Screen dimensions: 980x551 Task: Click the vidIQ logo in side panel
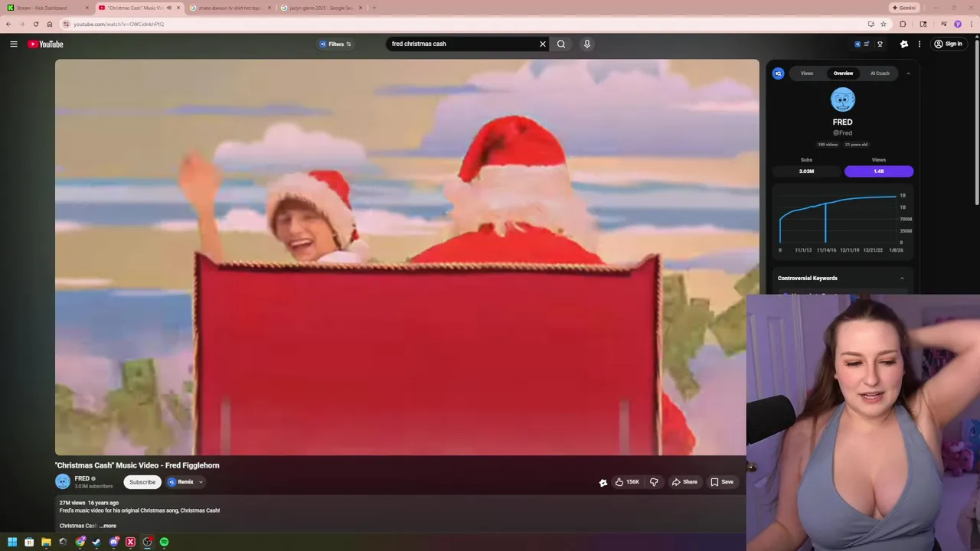click(x=778, y=73)
